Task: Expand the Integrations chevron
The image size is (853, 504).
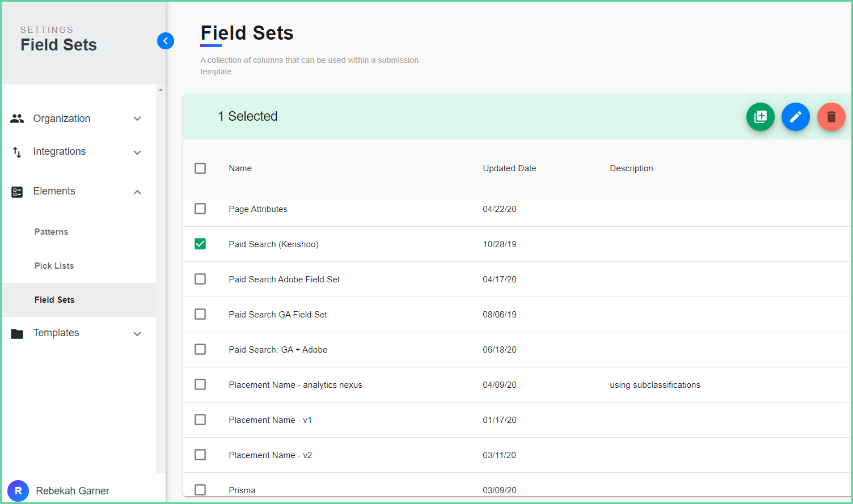Action: click(137, 153)
